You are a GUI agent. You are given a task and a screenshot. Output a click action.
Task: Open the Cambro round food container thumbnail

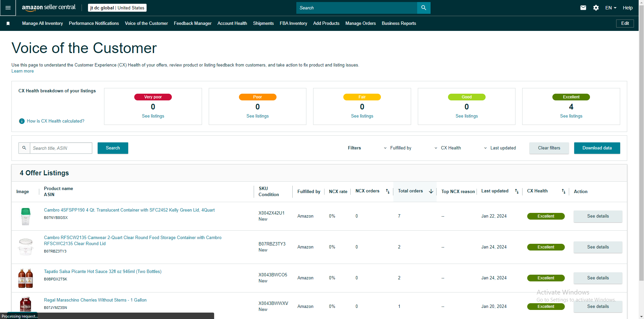(26, 247)
